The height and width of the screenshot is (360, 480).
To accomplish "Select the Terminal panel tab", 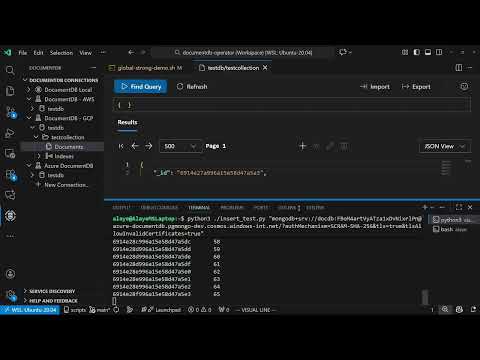I will pos(199,208).
